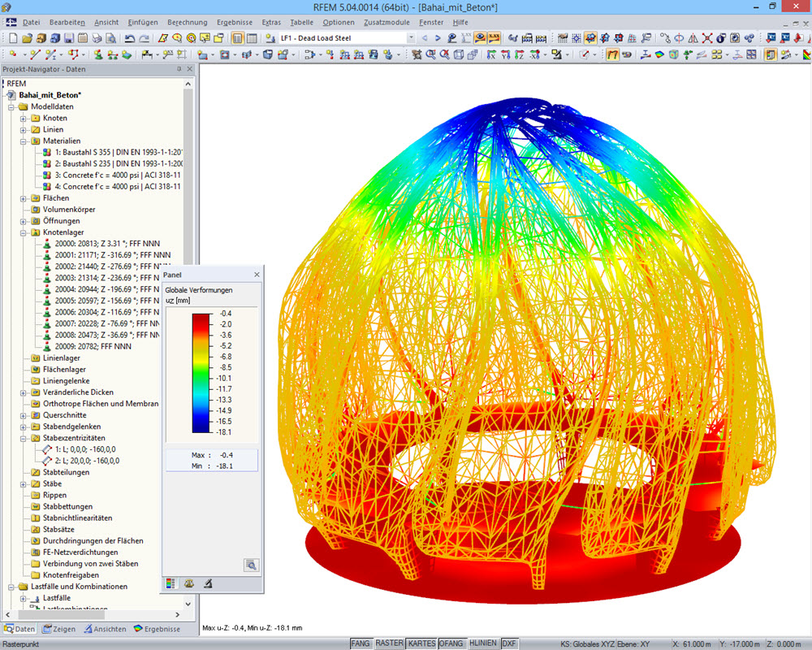Click navigator horizontal scrollbar right arrow
This screenshot has width=812, height=650.
pos(178,615)
